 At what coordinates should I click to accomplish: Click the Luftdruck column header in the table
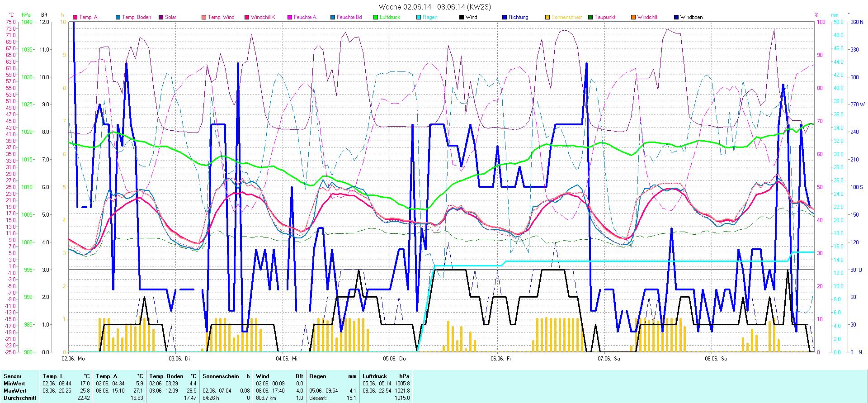click(x=375, y=376)
